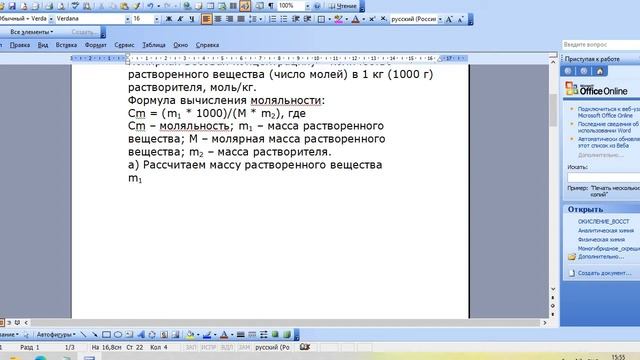Open the Таблица menu
640x360 pixels.
pyautogui.click(x=154, y=45)
